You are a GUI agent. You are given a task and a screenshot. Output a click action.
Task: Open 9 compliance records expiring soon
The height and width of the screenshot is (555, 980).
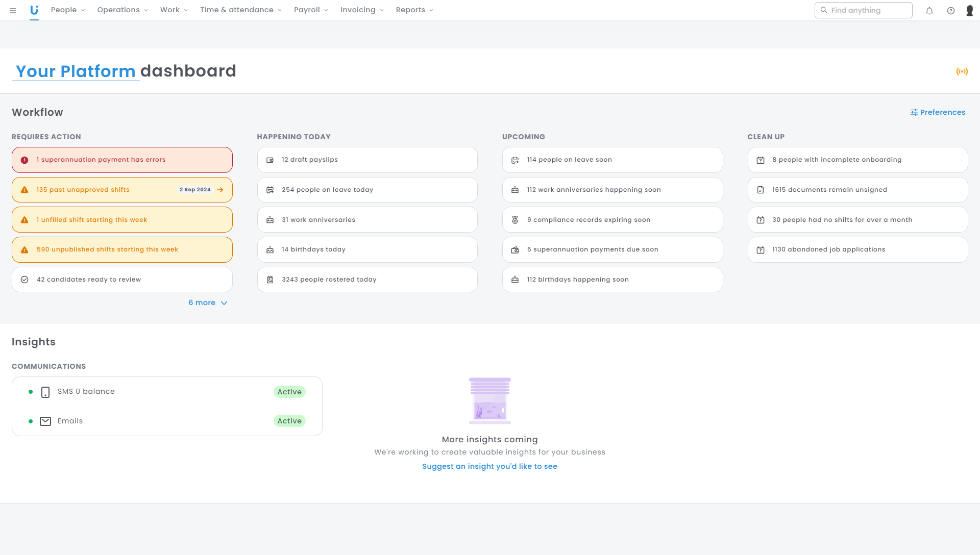click(612, 220)
